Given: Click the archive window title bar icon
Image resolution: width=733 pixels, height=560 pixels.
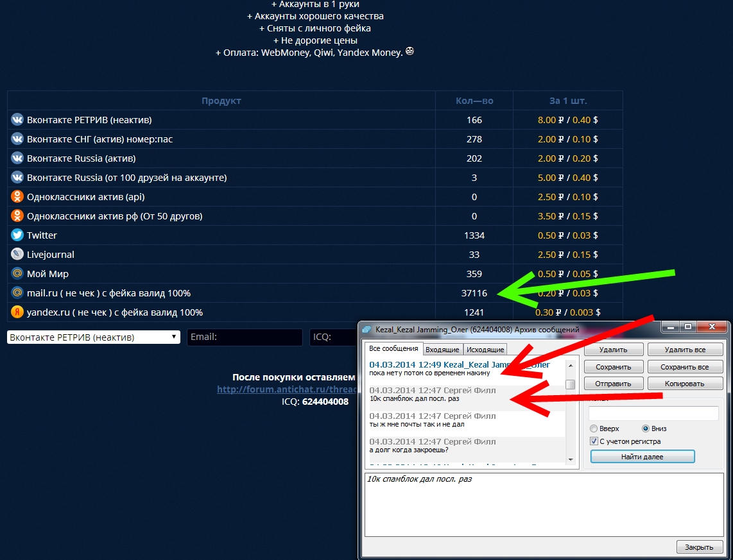Looking at the screenshot, I should (367, 329).
